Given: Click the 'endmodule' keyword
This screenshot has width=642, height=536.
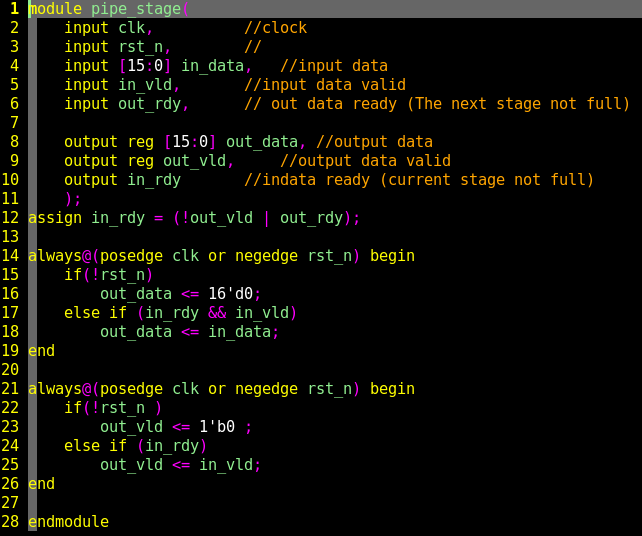Looking at the screenshot, I should [68, 522].
